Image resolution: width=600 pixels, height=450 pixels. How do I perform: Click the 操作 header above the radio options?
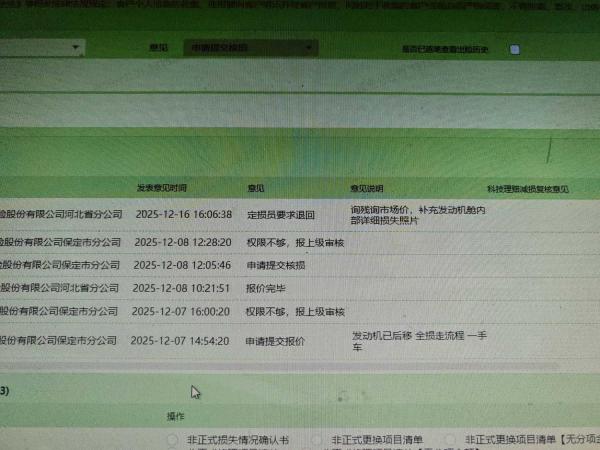tap(176, 415)
